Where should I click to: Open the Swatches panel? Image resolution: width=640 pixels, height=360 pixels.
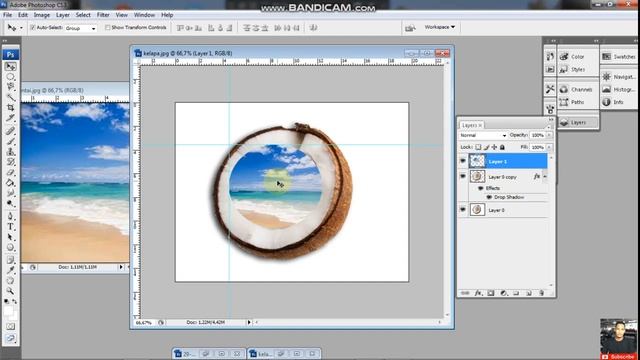pyautogui.click(x=619, y=57)
